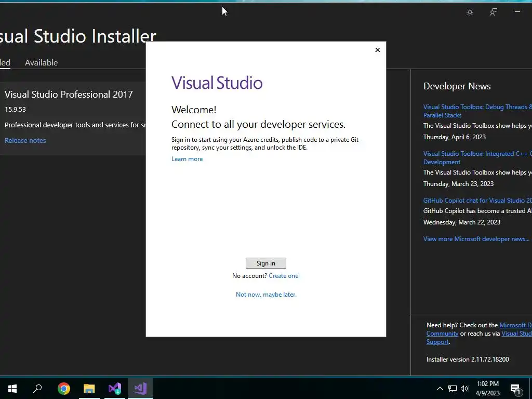Screen dimensions: 532x399
Task: Click the Sign in button
Action: [x=265, y=263]
